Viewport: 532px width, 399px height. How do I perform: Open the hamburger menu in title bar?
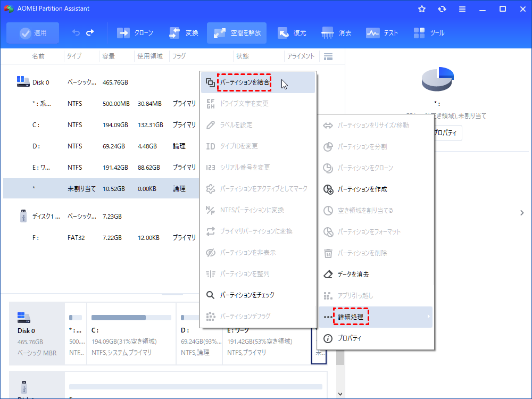coord(462,9)
